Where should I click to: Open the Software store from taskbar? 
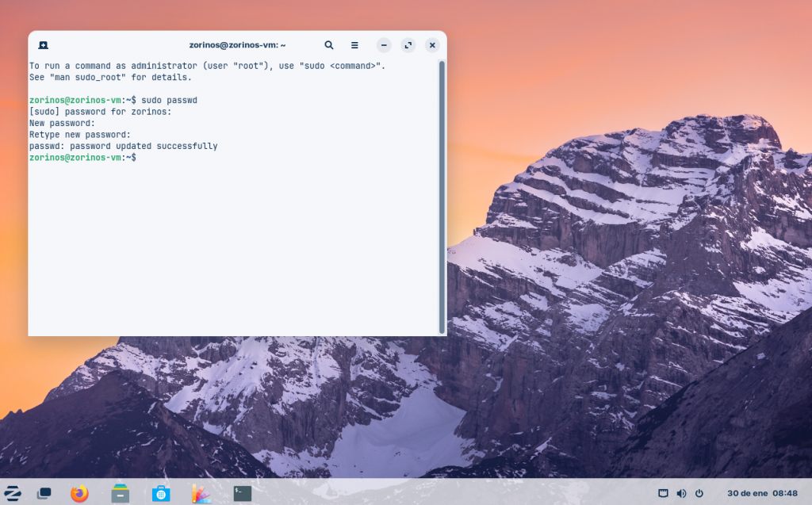(x=161, y=493)
